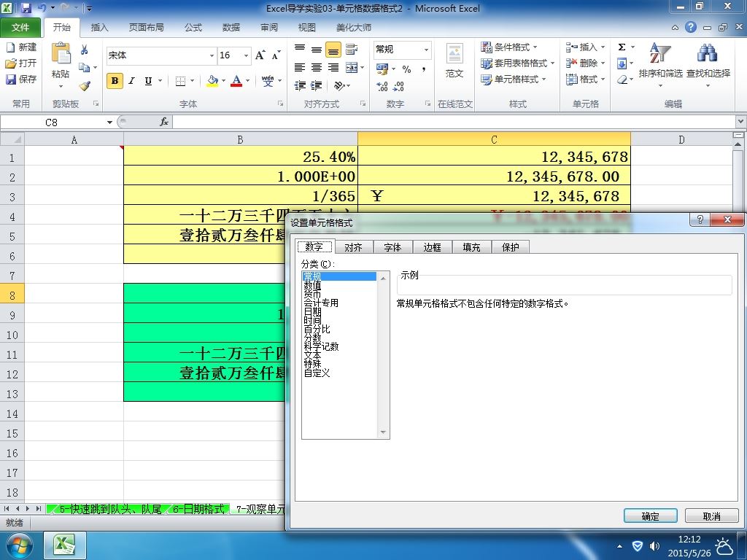Switch to 边框 tab in dialog
This screenshot has height=560, width=747.
pos(432,247)
